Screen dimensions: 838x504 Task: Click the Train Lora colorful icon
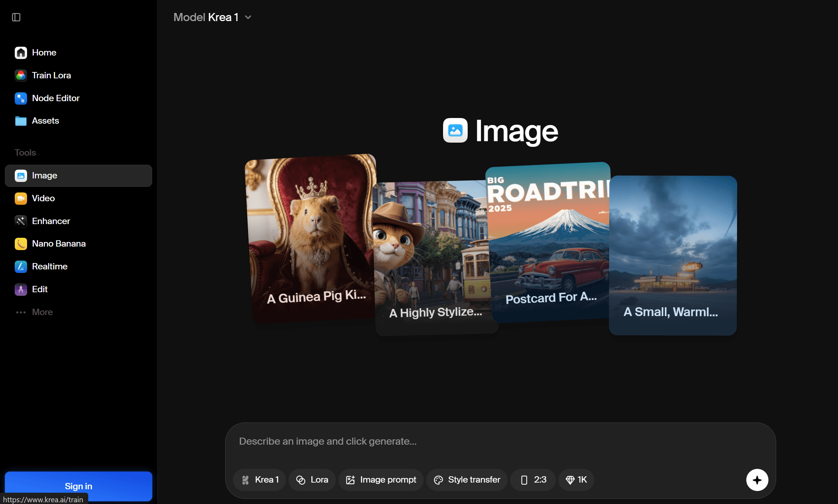(x=21, y=76)
